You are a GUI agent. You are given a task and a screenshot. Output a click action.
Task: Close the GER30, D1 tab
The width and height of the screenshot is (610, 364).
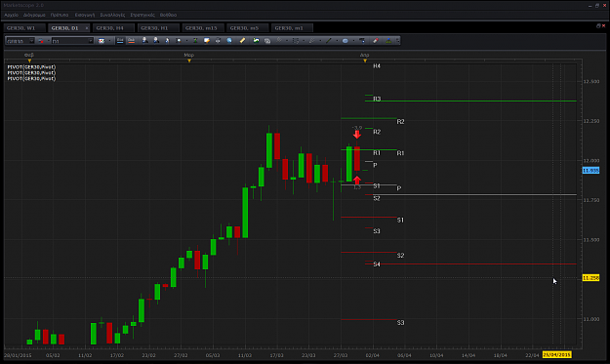pyautogui.click(x=86, y=28)
